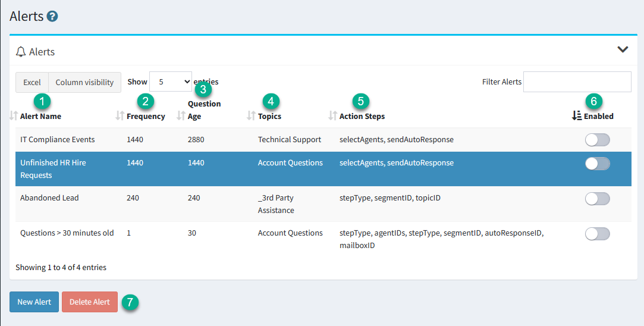This screenshot has width=644, height=326.
Task: Click the descending sort icon beside Enabled
Action: 577,116
